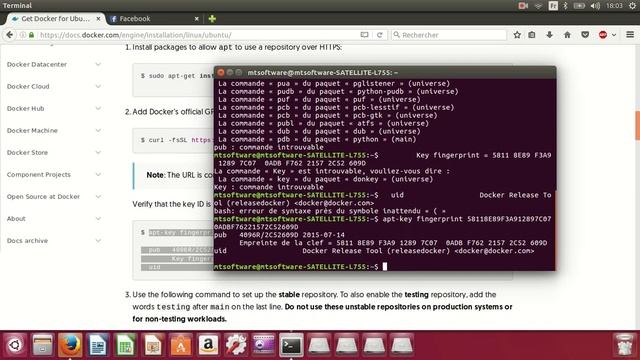
Task: Open a new tab with the green plus
Action: pyautogui.click(x=212, y=19)
